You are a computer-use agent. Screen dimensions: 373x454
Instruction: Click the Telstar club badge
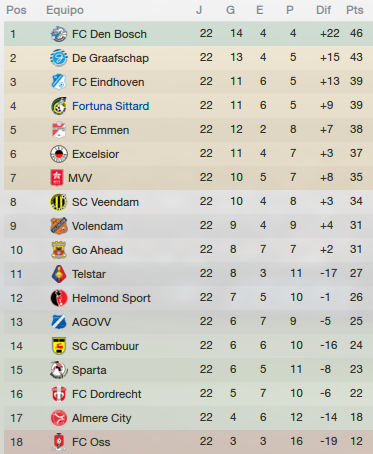pos(59,274)
